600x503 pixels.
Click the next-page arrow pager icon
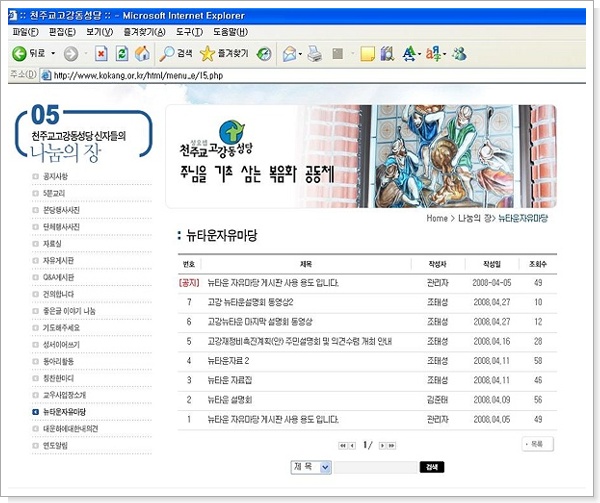382,446
